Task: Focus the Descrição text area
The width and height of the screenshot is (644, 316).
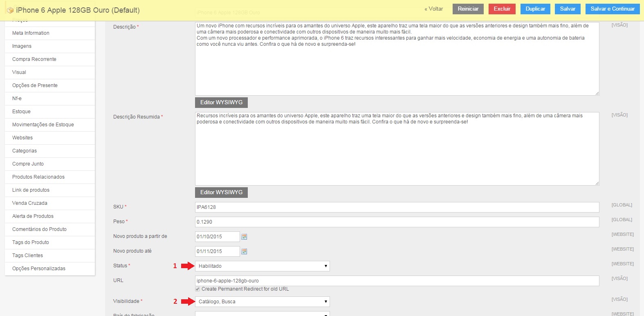Action: 397,59
